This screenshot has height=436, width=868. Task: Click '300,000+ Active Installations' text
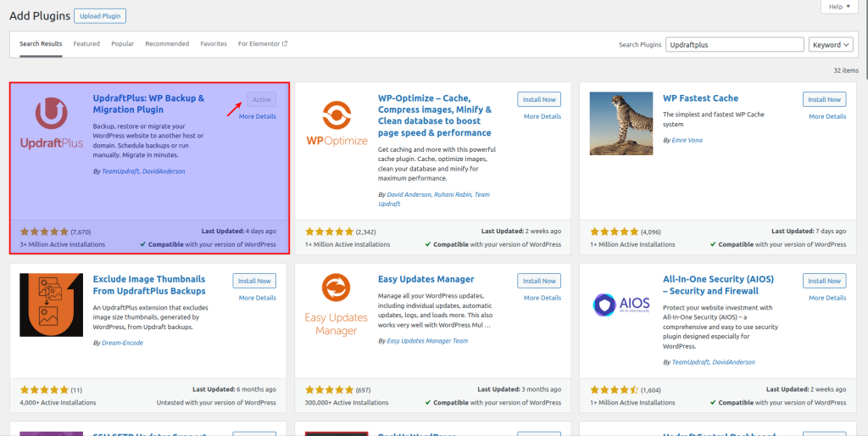coord(347,403)
